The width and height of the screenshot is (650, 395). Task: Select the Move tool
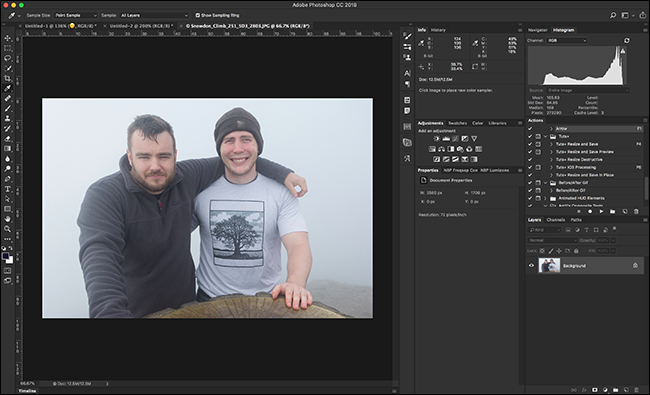click(x=7, y=38)
